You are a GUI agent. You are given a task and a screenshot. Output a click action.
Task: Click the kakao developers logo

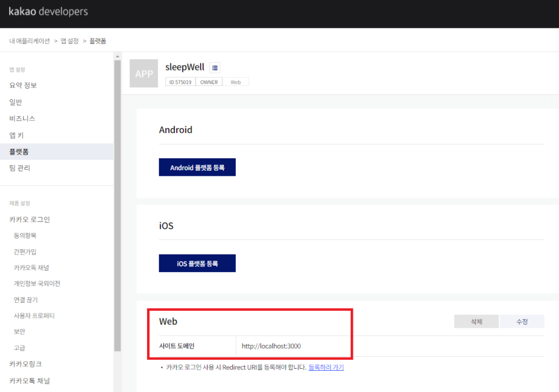point(48,11)
